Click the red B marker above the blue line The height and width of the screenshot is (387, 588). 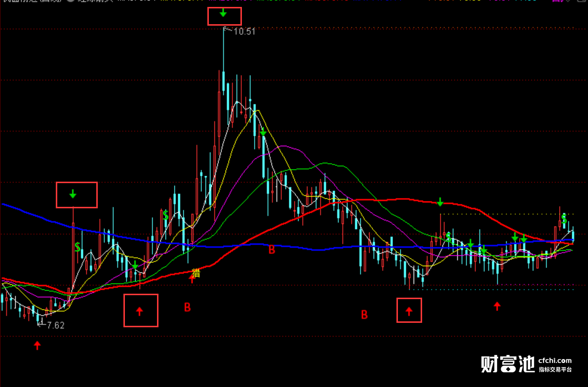(272, 250)
